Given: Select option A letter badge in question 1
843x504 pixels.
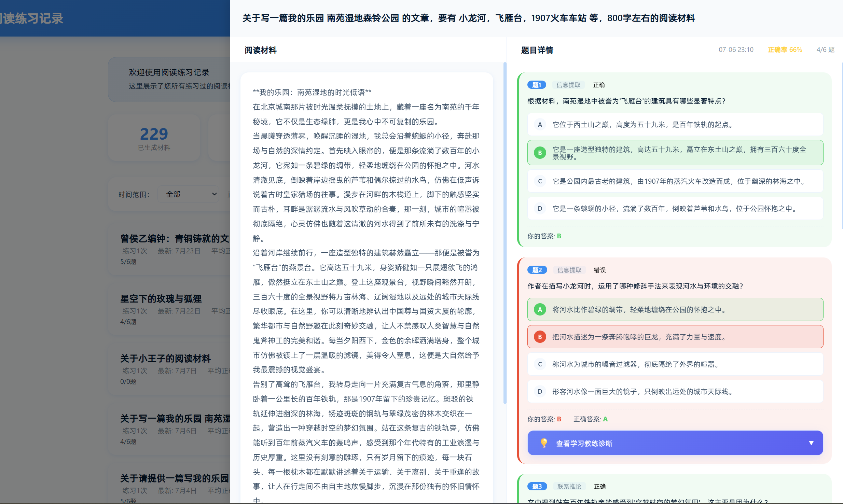Looking at the screenshot, I should pos(540,125).
